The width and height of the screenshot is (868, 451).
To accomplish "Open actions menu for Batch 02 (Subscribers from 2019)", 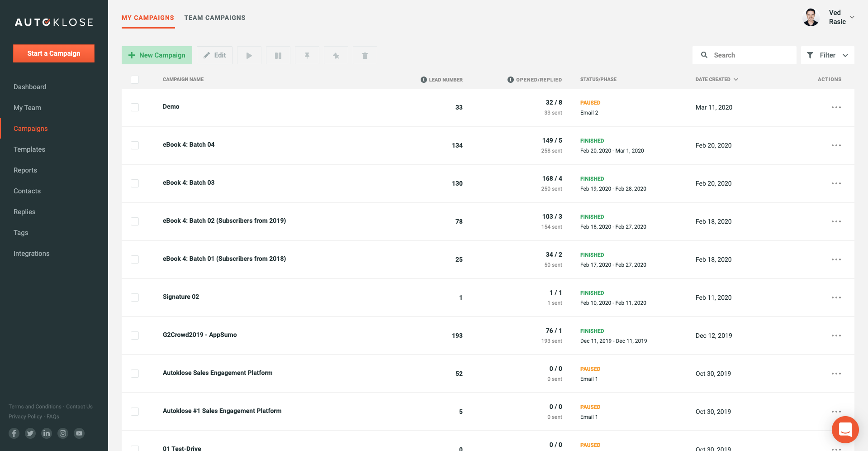I will click(x=836, y=221).
